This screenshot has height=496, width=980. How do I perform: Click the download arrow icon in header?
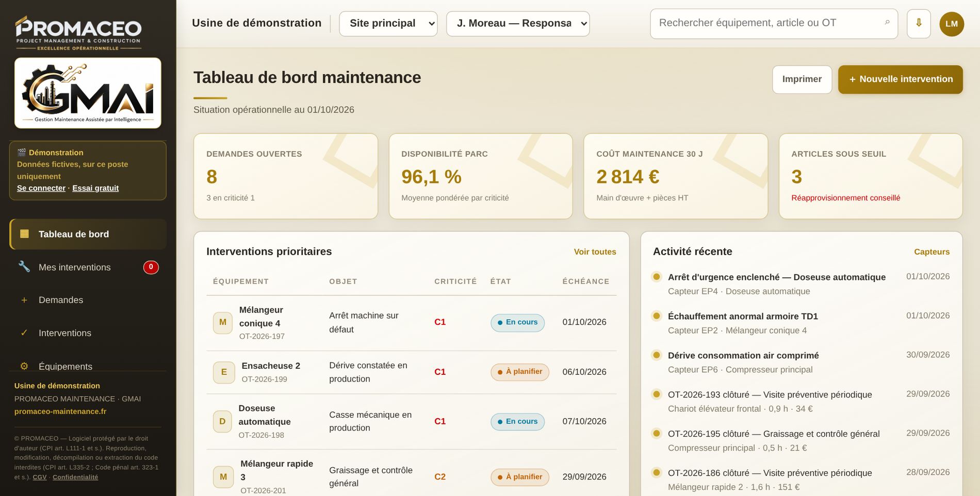[x=919, y=23]
